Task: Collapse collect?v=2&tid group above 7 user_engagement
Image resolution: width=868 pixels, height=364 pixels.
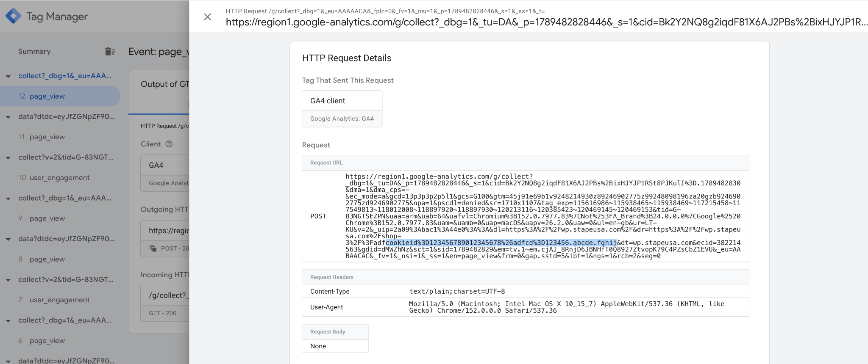Action: (8, 280)
